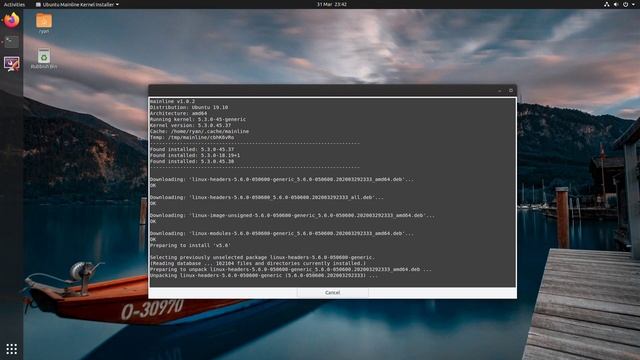Click 'Found installed: 5.3.0-45.37' line
This screenshot has height=360, width=640.
click(x=192, y=149)
